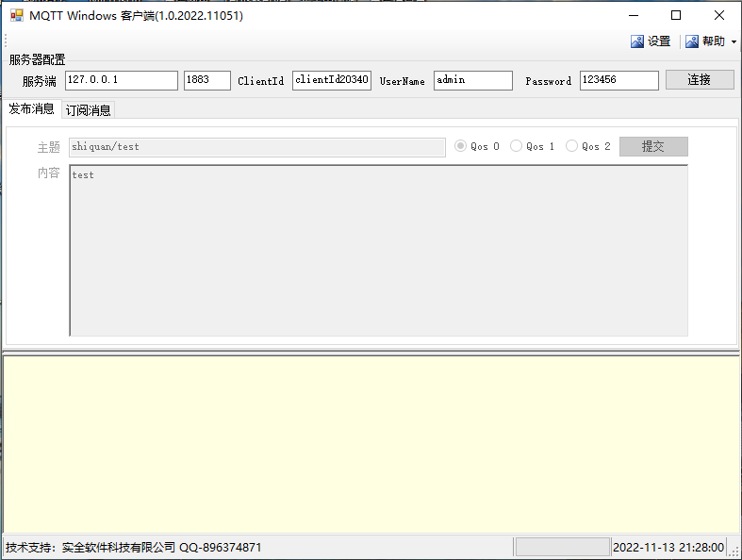Select the Qos 0 radio button
The image size is (742, 560).
click(x=461, y=146)
